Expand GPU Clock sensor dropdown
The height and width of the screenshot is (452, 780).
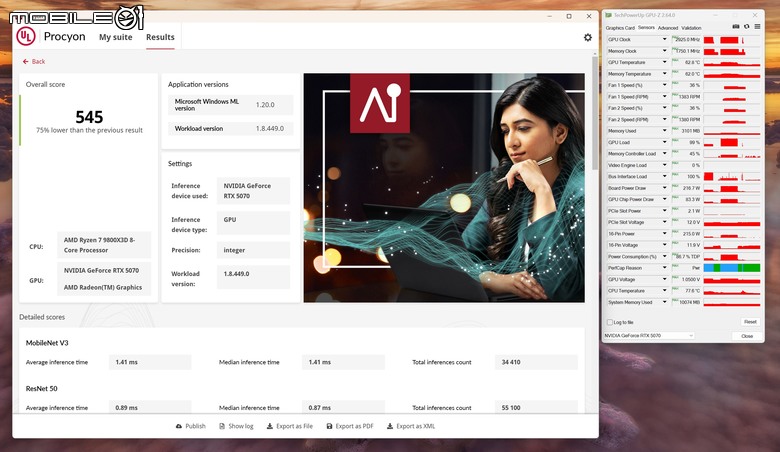664,39
